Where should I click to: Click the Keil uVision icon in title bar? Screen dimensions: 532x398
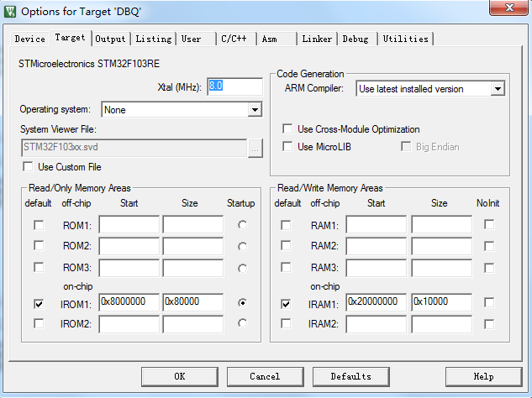(x=10, y=12)
